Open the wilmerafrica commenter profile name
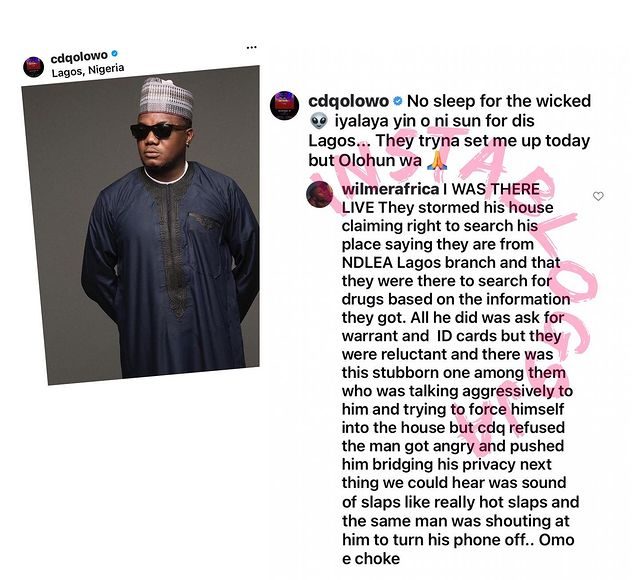The height and width of the screenshot is (580, 640). 390,189
